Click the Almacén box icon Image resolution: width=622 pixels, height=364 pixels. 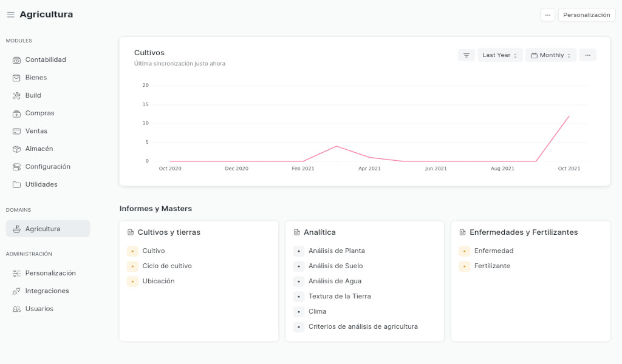(x=16, y=149)
